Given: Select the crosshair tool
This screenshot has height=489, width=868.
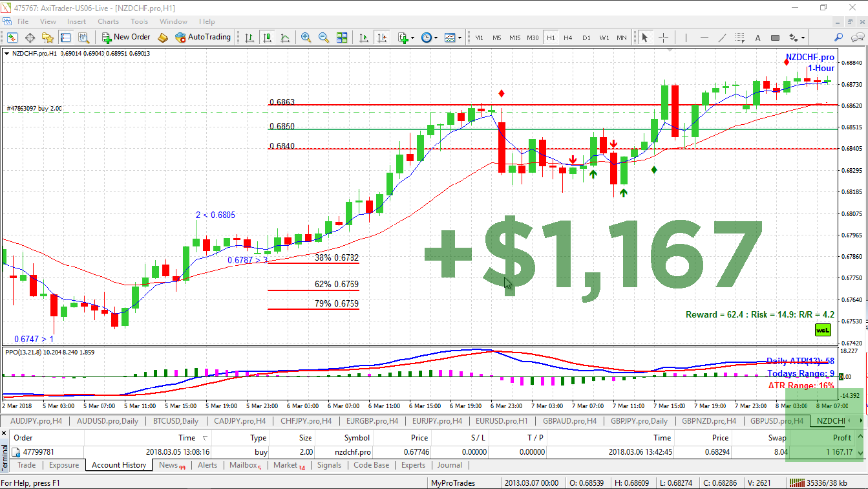Looking at the screenshot, I should 663,38.
